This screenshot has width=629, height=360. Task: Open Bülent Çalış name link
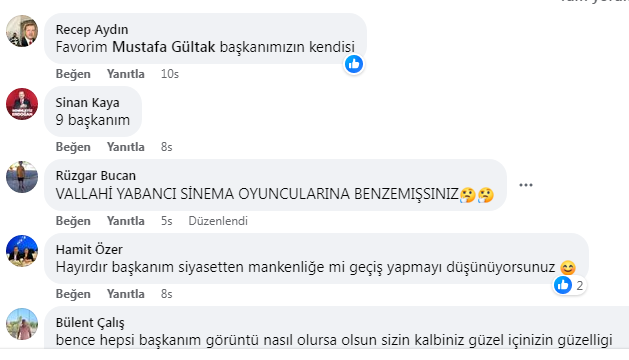click(90, 322)
